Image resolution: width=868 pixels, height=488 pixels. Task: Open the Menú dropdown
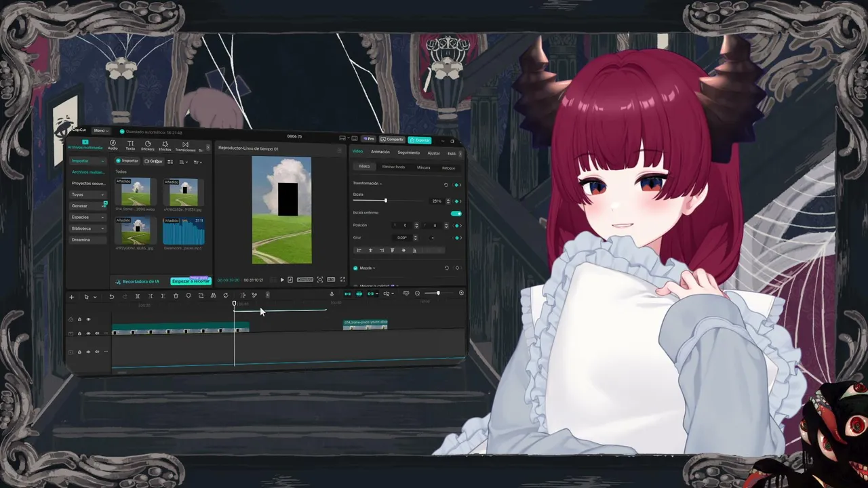pyautogui.click(x=101, y=131)
